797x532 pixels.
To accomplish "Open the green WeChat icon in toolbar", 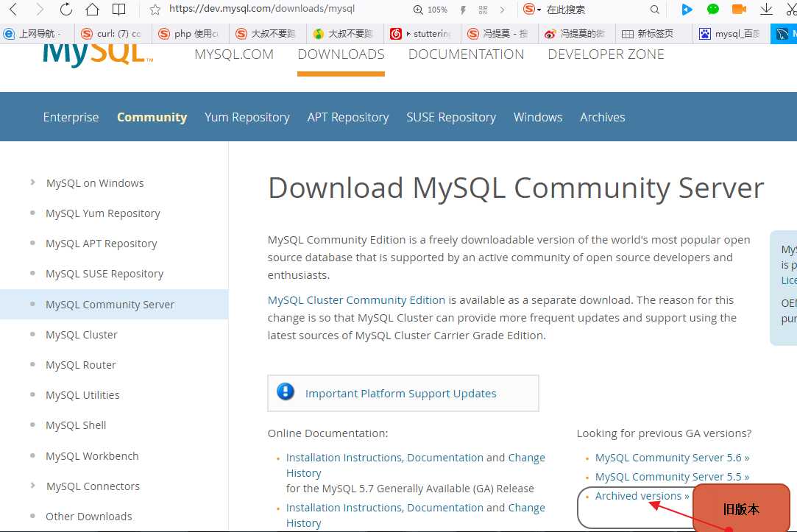I will (713, 9).
